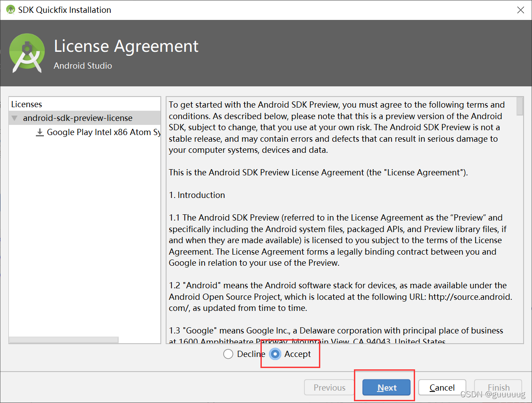532x403 pixels.
Task: Click the License Agreement heading
Action: click(126, 46)
